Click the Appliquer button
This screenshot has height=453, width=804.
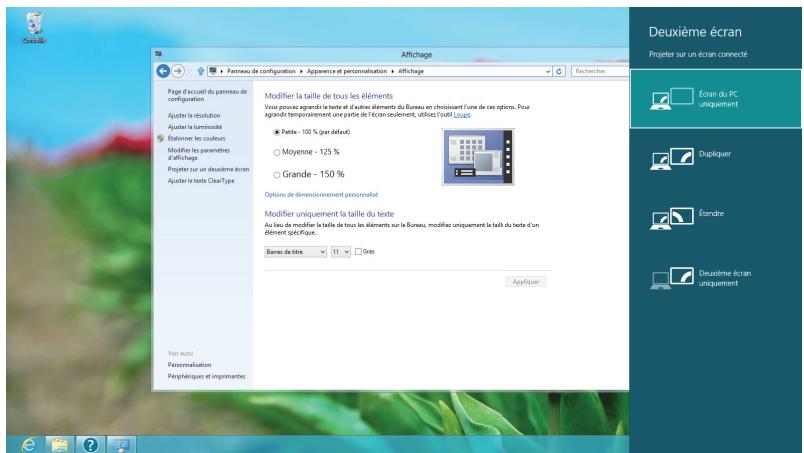coord(526,282)
